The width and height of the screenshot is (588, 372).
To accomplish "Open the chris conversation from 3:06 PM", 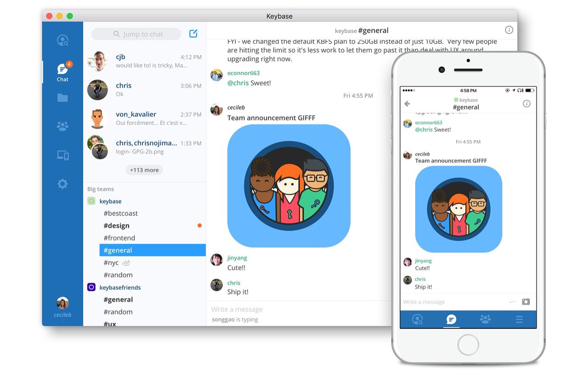I will pos(145,90).
